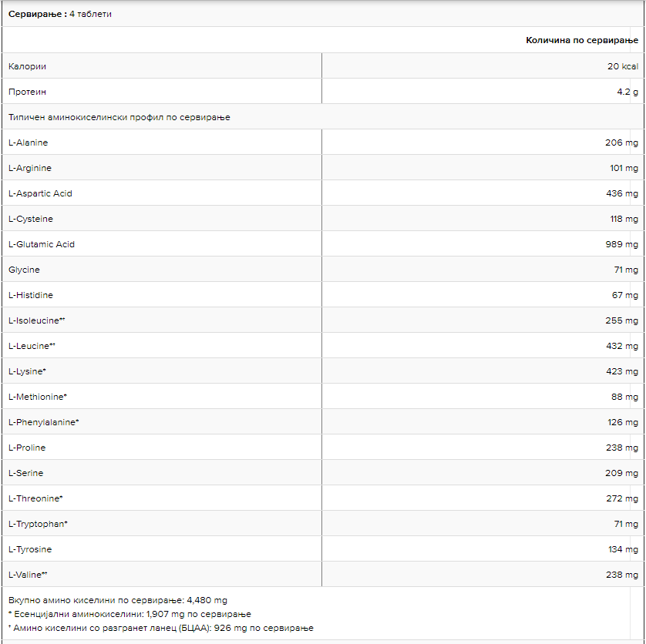Click the L-Arginine 101 mg value
The height and width of the screenshot is (644, 646).
[x=624, y=168]
